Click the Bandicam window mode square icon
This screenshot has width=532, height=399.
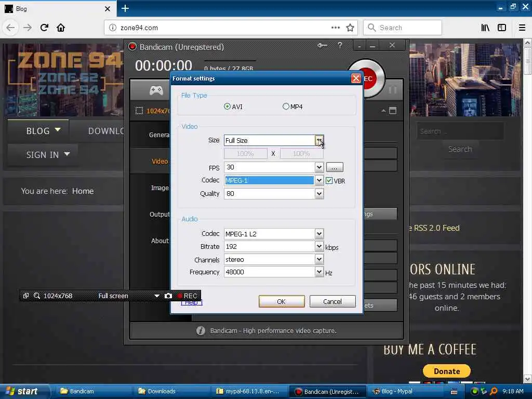[393, 111]
